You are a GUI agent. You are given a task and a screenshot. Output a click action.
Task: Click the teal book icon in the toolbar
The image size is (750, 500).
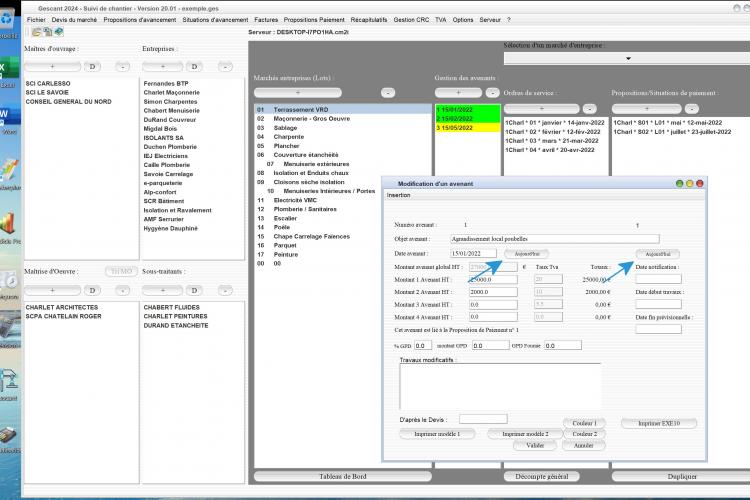point(58,32)
